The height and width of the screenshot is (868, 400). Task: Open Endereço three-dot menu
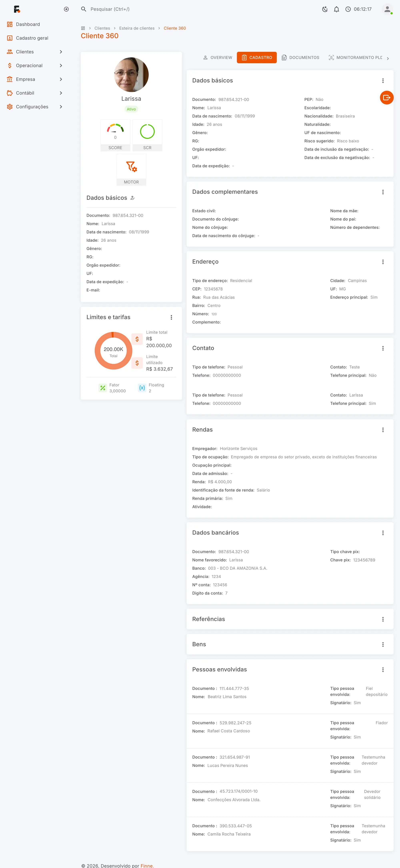(x=383, y=262)
